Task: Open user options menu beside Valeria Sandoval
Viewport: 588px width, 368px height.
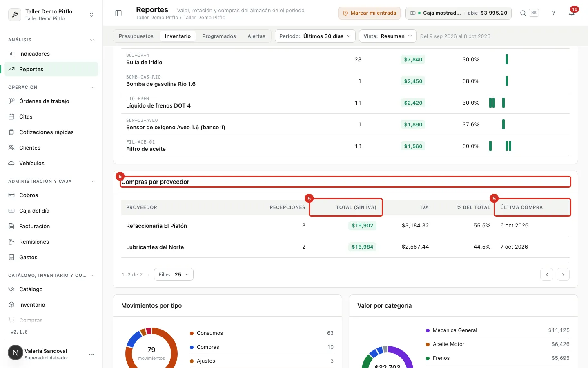Action: click(x=91, y=354)
